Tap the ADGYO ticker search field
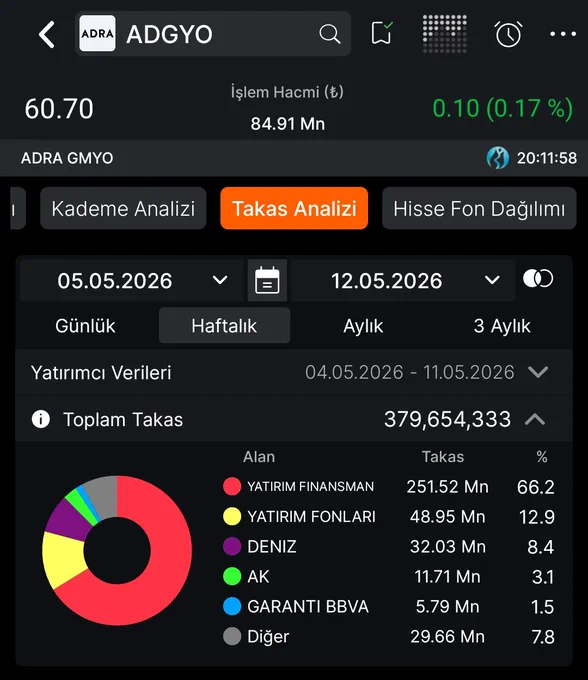 212,34
